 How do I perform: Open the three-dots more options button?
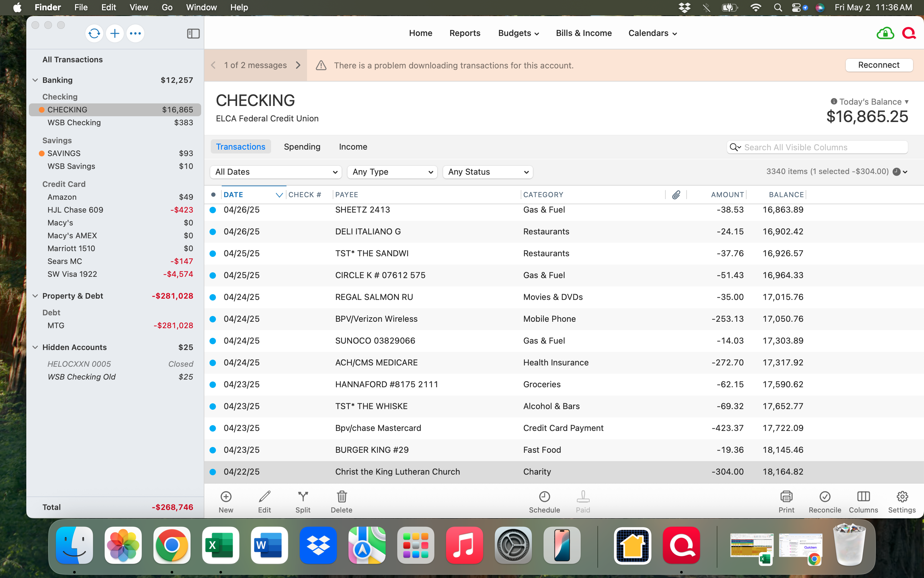point(135,34)
